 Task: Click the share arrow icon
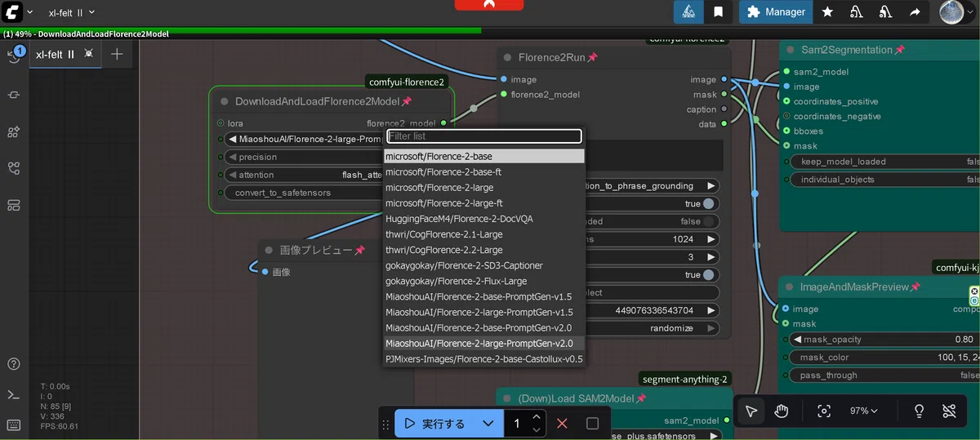915,11
